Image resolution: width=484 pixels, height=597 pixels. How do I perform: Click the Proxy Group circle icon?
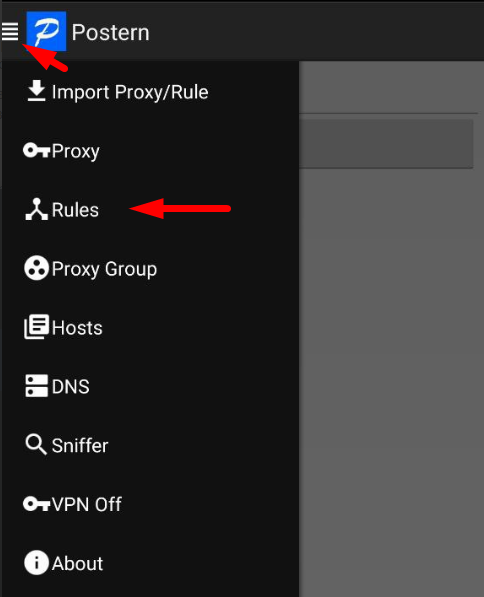coord(37,268)
